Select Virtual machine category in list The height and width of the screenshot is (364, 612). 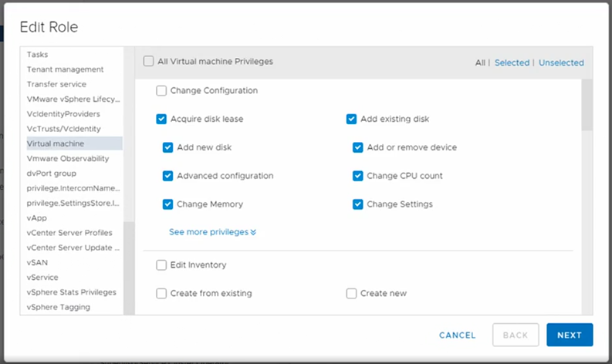click(x=56, y=143)
